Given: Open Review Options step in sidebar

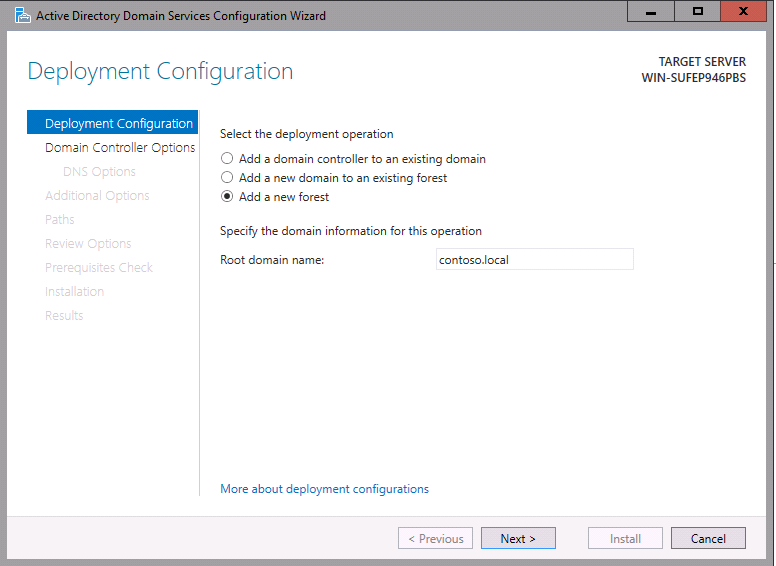Looking at the screenshot, I should (88, 243).
